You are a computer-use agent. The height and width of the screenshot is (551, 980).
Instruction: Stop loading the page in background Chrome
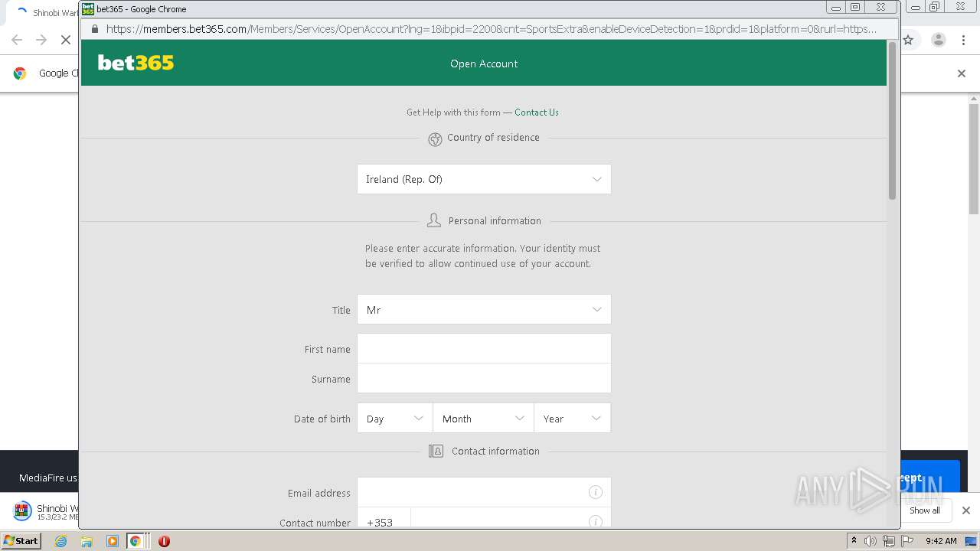66,40
